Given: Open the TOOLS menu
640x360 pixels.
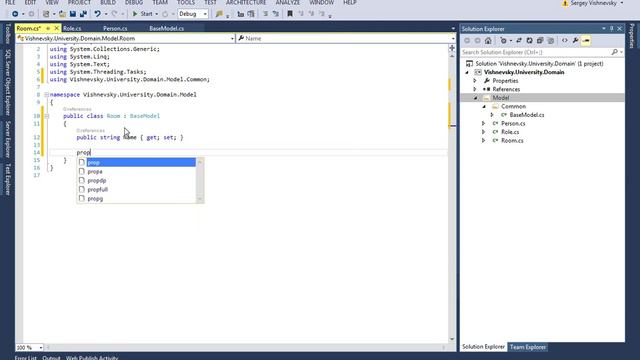Looking at the screenshot, I should pos(186,2).
